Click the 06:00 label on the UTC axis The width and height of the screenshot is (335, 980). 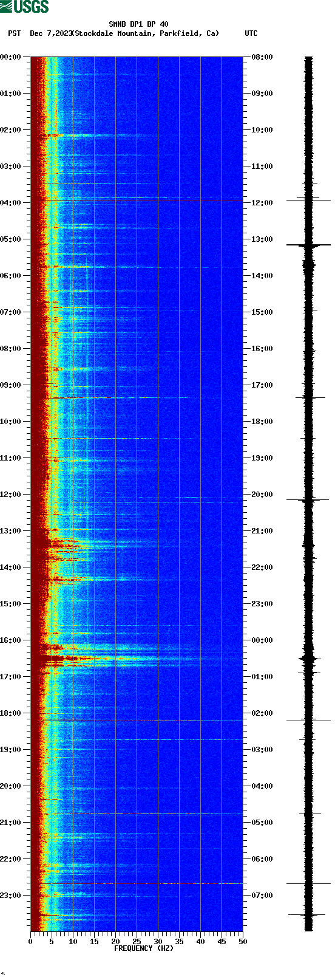coord(262,859)
